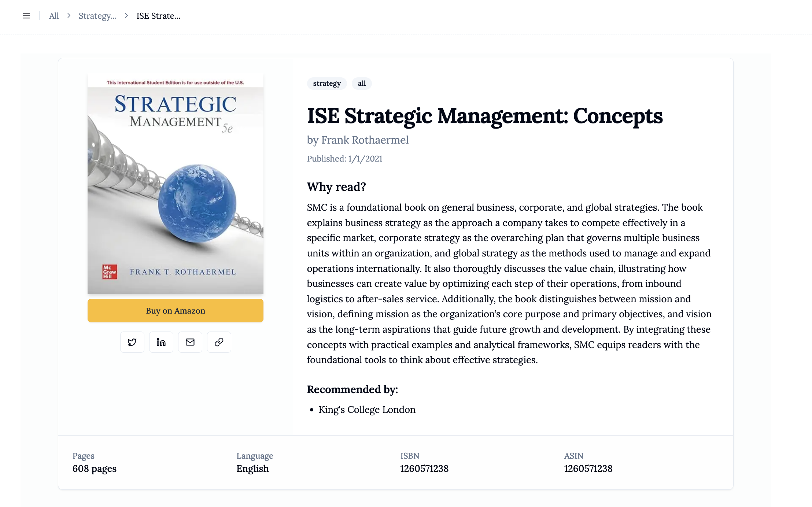
Task: Click author name Frank Rothaermel
Action: (365, 140)
